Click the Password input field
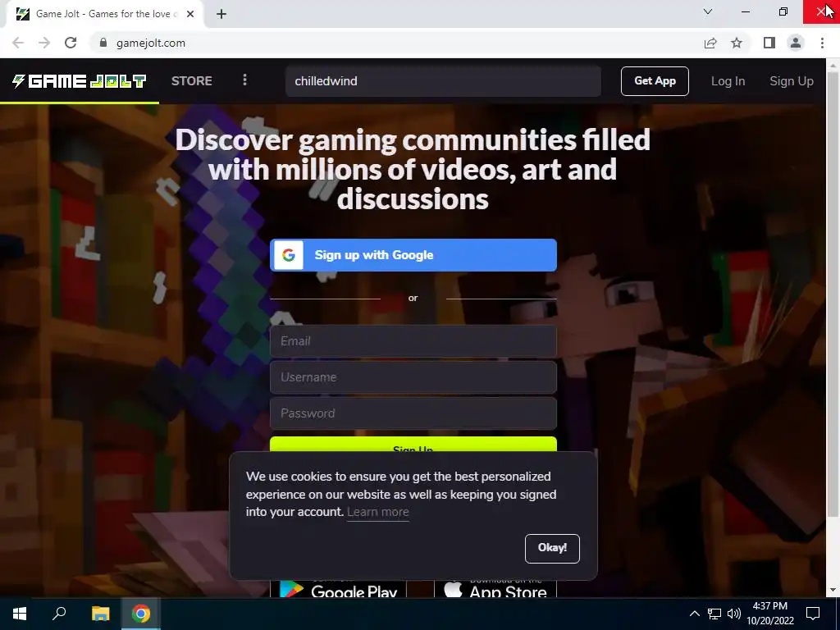This screenshot has width=840, height=630. tap(413, 413)
